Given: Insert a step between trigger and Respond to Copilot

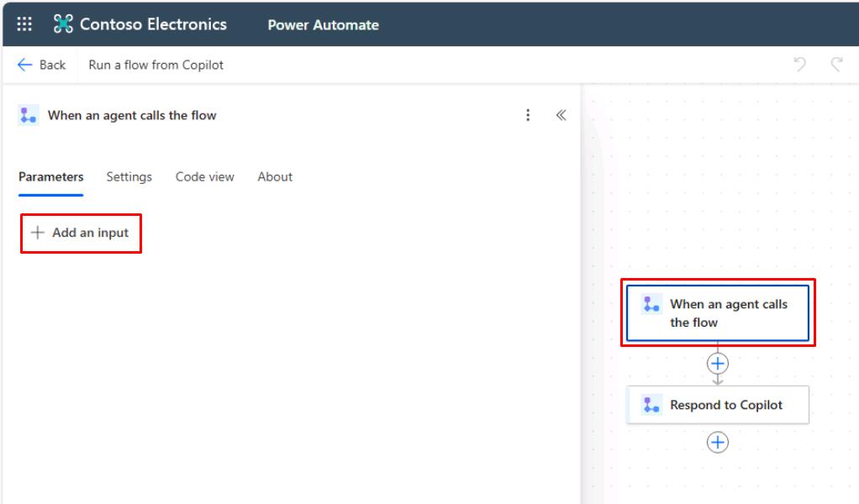Looking at the screenshot, I should tap(718, 363).
